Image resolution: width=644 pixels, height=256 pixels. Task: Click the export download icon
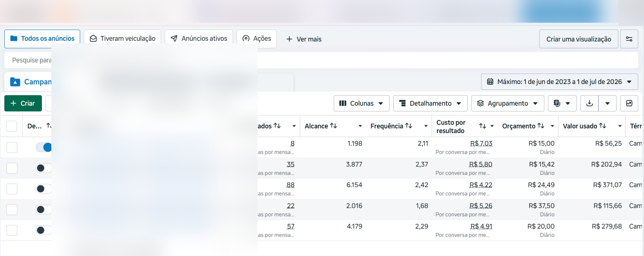point(589,103)
